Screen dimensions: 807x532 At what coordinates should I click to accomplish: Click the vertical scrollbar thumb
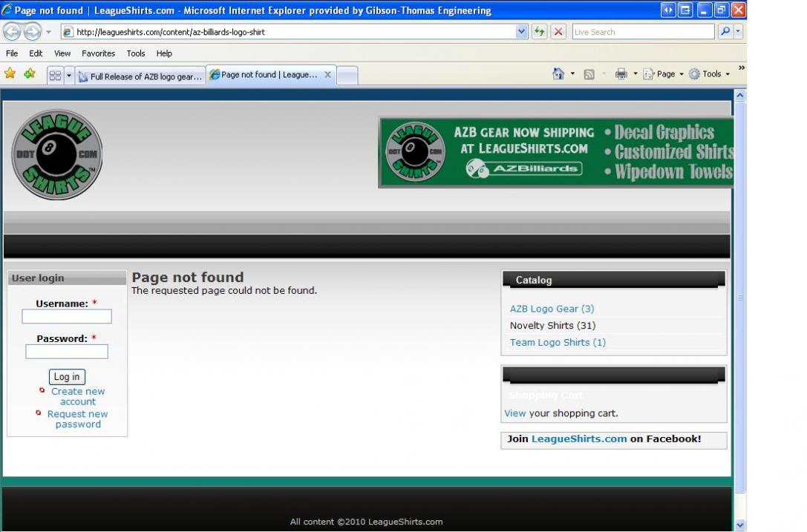(740, 298)
